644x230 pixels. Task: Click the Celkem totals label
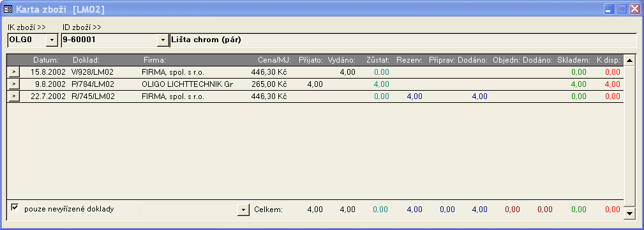click(x=268, y=210)
